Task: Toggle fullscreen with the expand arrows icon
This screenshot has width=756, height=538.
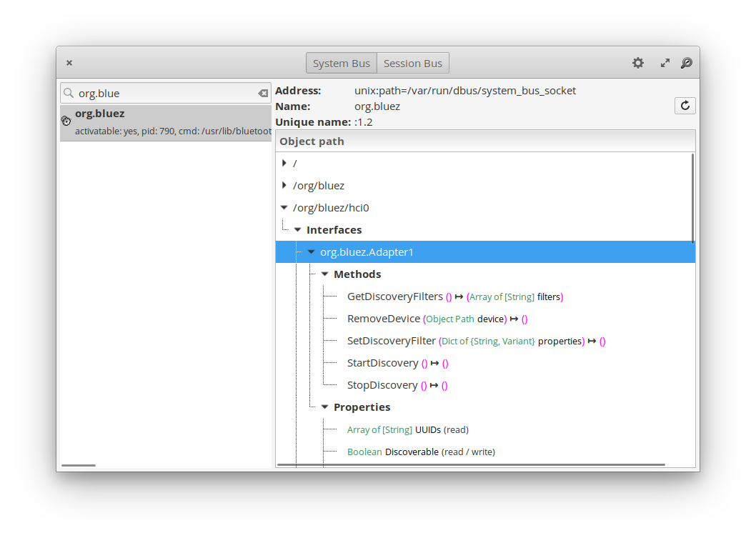Action: 665,63
